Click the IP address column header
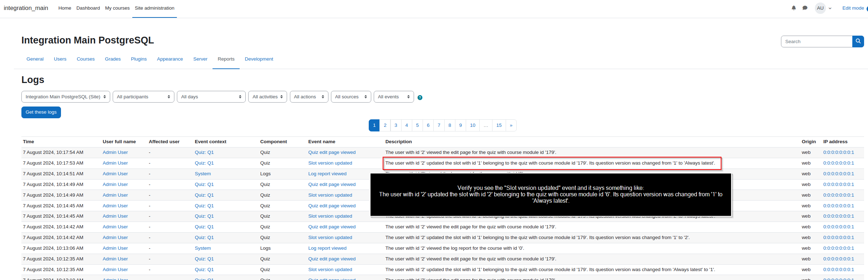The width and height of the screenshot is (868, 280). pos(835,142)
